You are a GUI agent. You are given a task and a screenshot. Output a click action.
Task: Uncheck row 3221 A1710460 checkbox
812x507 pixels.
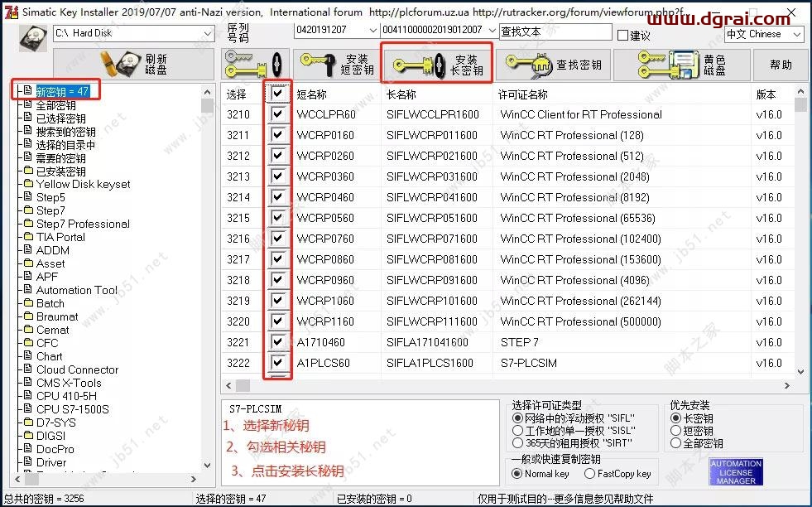(x=277, y=342)
